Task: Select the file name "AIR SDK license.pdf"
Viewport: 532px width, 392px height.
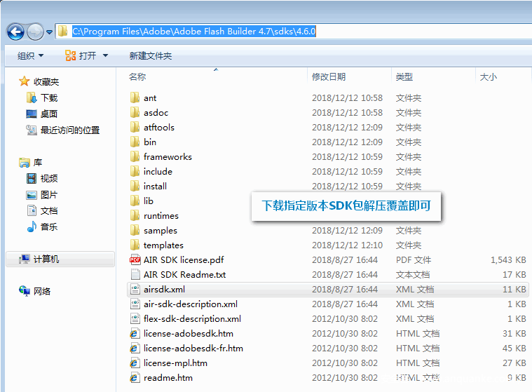Action: [x=184, y=259]
